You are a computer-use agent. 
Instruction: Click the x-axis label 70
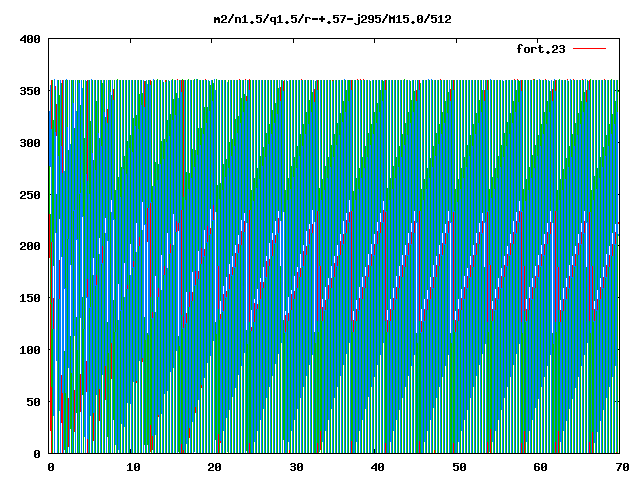(622, 467)
